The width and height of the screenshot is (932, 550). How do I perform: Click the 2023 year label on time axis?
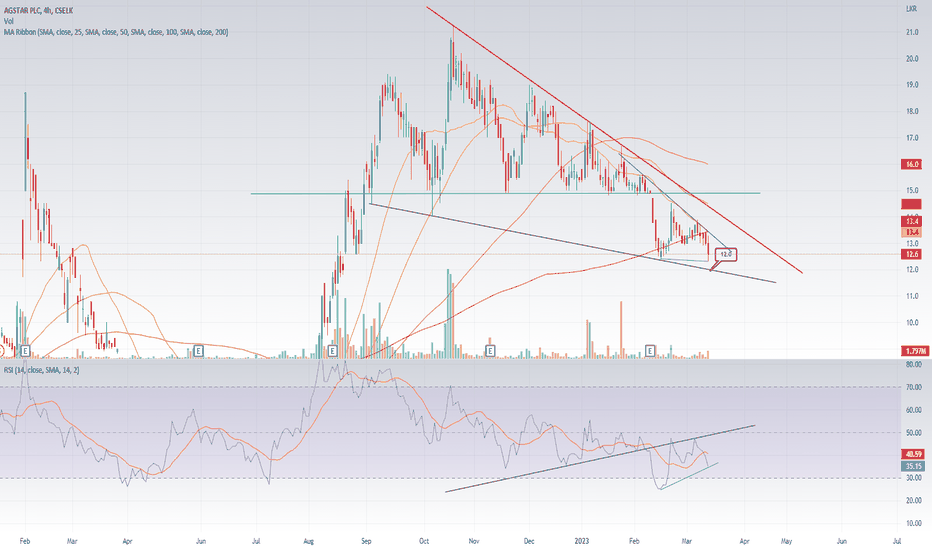pyautogui.click(x=582, y=541)
